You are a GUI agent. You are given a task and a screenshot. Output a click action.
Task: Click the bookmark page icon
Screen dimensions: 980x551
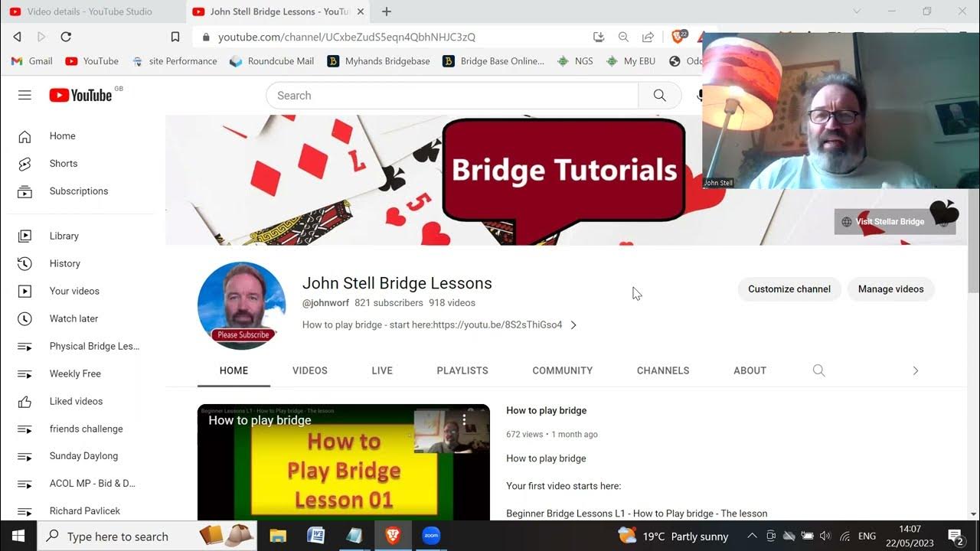coord(175,37)
